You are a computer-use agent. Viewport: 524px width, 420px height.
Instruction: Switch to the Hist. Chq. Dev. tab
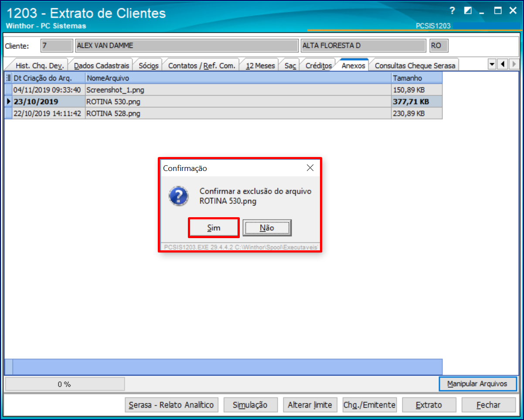point(39,65)
